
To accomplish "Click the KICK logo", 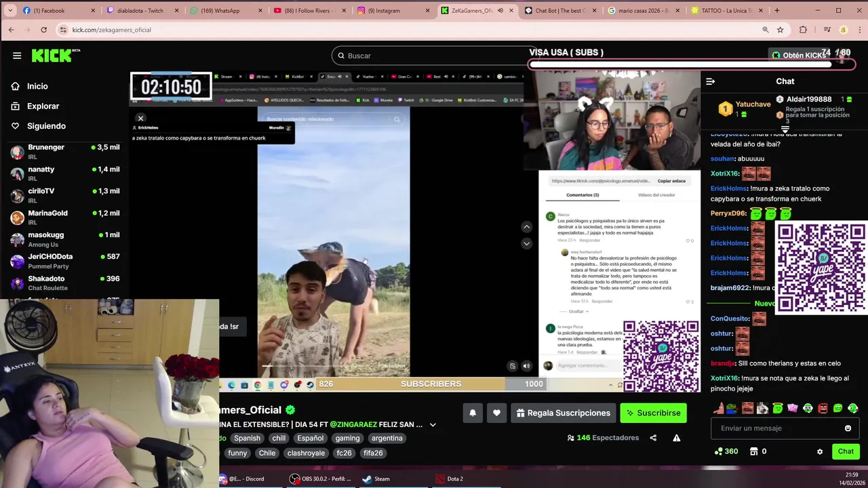I will tap(56, 56).
